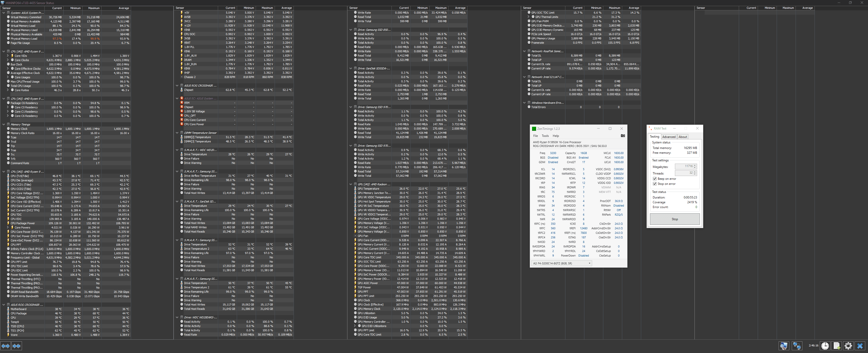The image size is (868, 353).
Task: Click the icon beside Physical Memory Load
Action: (8, 39)
